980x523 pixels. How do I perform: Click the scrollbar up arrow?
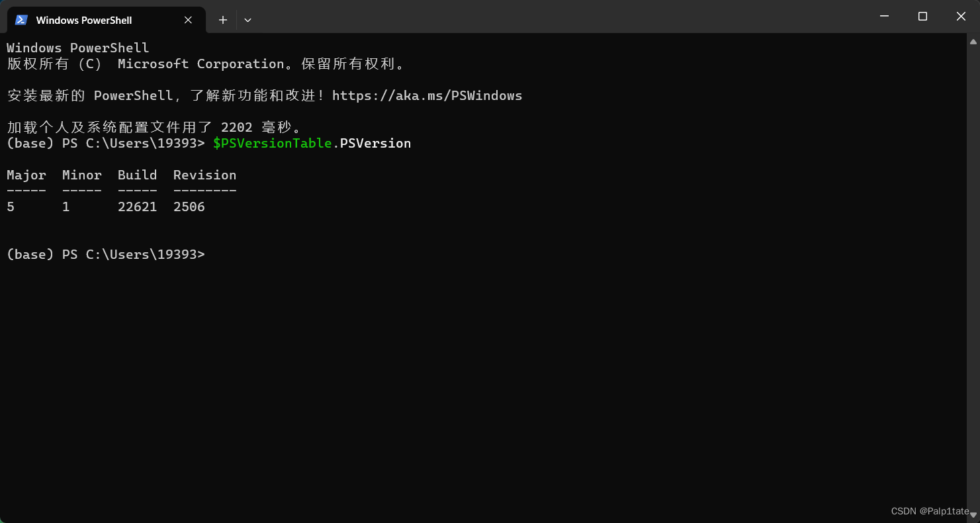(973, 42)
